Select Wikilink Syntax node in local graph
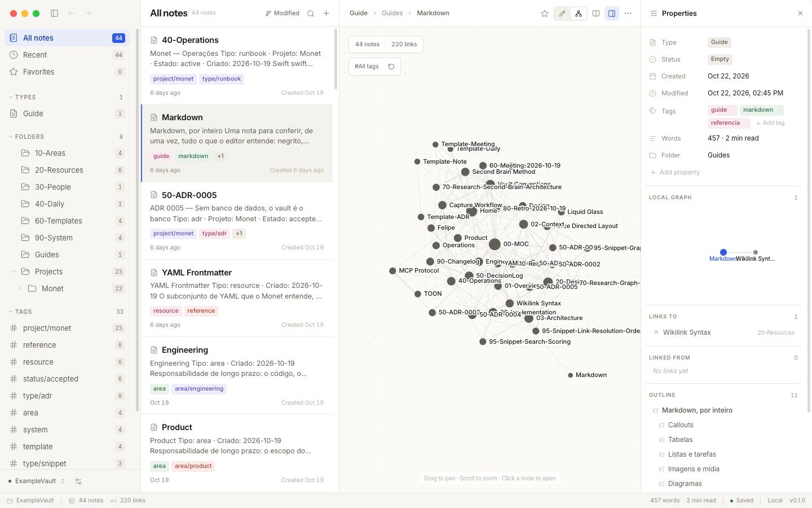This screenshot has height=508, width=812. point(756,252)
